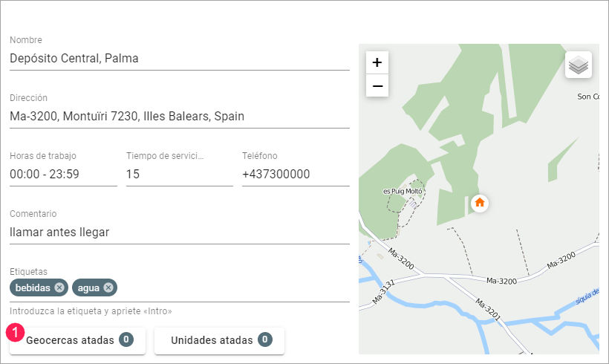Edit the Nombre field
Viewport: 609px width, 364px height.
click(x=179, y=59)
